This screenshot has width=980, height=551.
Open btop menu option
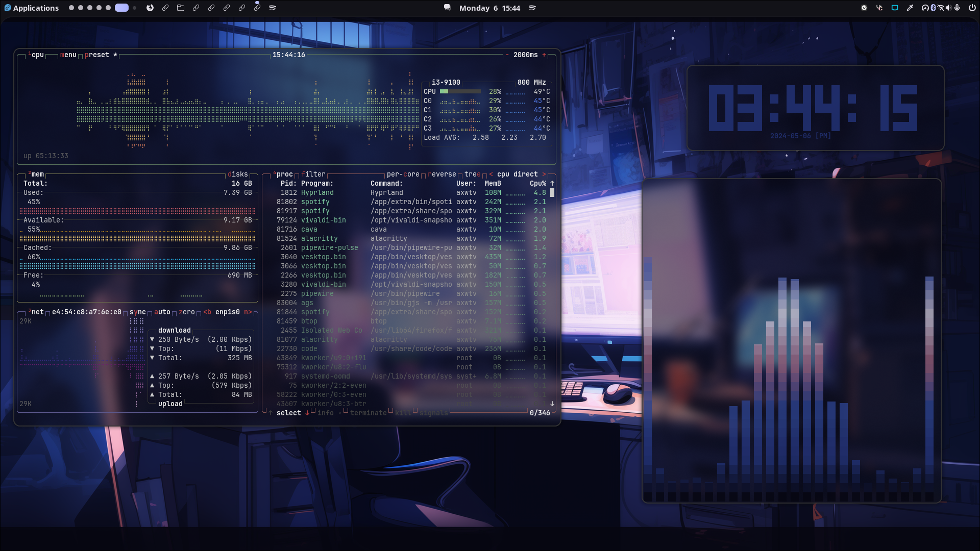(x=68, y=55)
